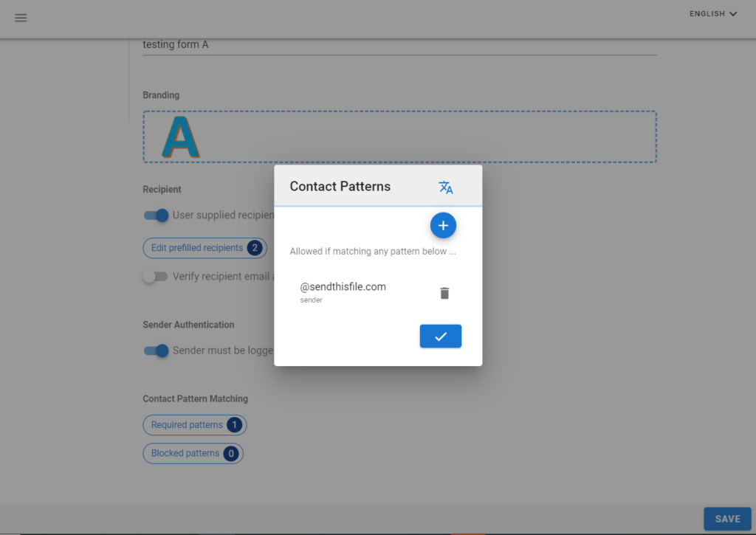Click the chevron next to ENGLISH
Viewport: 756px width, 535px height.
coord(732,14)
